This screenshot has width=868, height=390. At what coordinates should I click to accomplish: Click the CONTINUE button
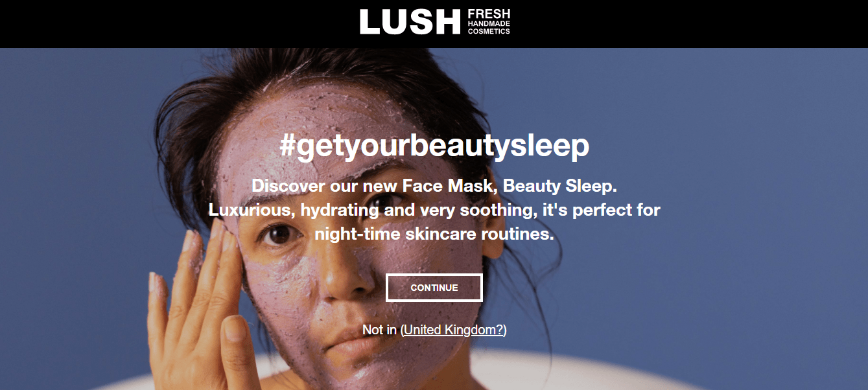pos(434,288)
